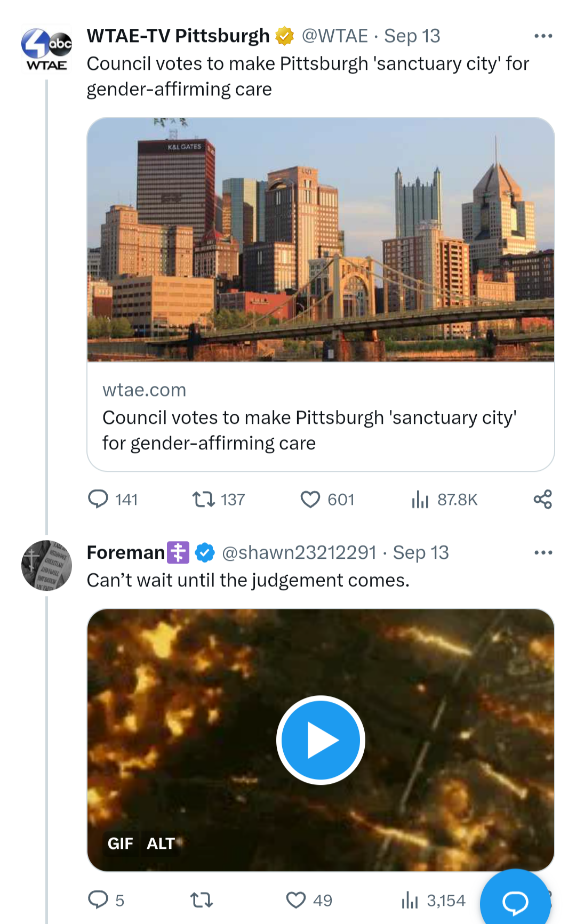Open the wtae.com article link card
This screenshot has height=924, width=576.
tap(321, 417)
